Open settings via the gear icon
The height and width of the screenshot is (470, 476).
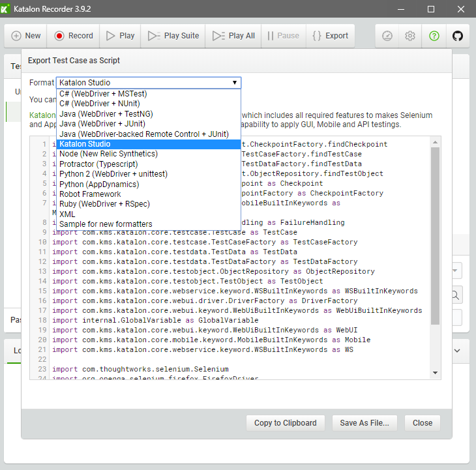(410, 36)
